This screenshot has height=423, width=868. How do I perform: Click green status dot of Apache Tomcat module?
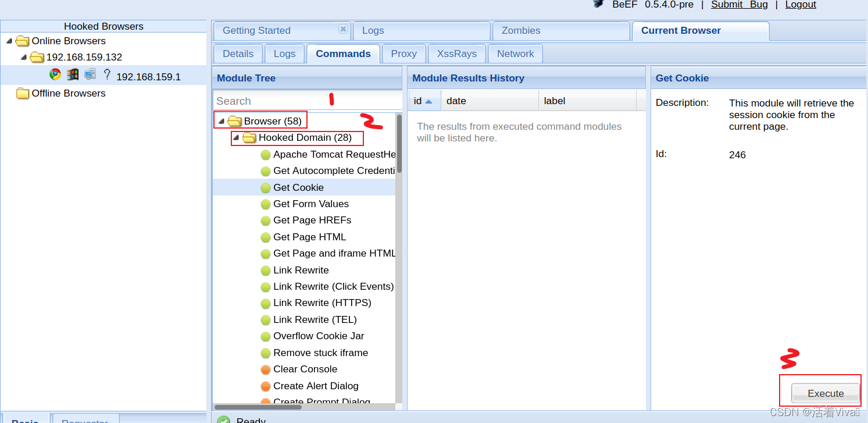tap(266, 155)
